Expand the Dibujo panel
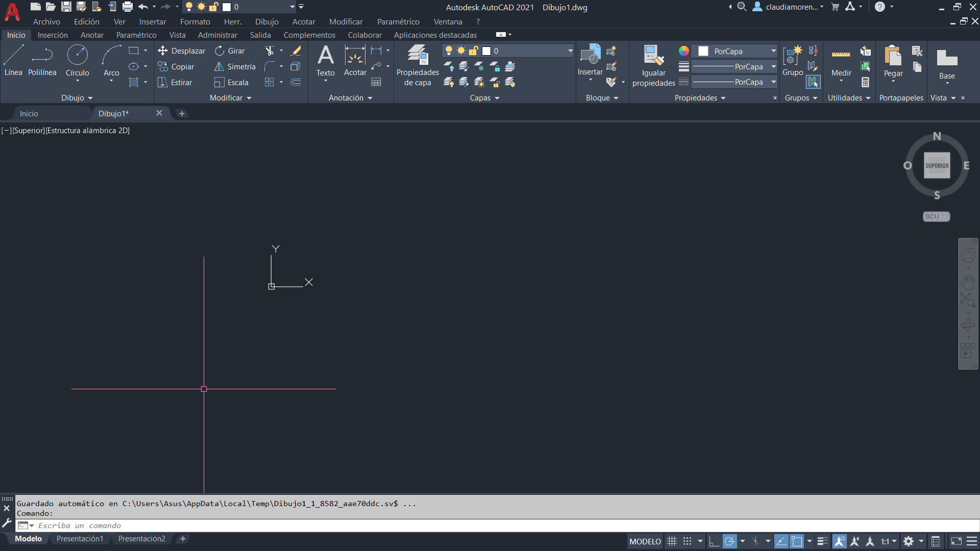This screenshot has width=980, height=551. 77,97
